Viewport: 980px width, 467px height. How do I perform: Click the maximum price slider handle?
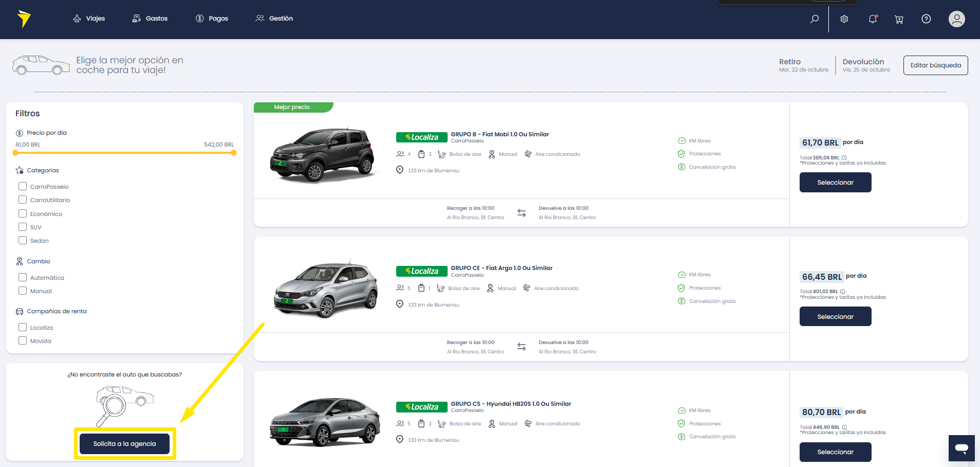point(234,153)
